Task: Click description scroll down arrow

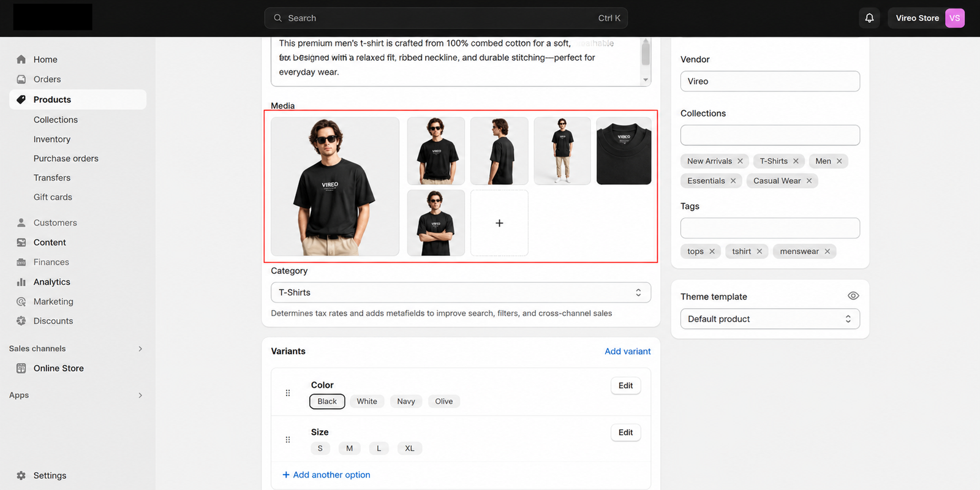Action: point(646,80)
